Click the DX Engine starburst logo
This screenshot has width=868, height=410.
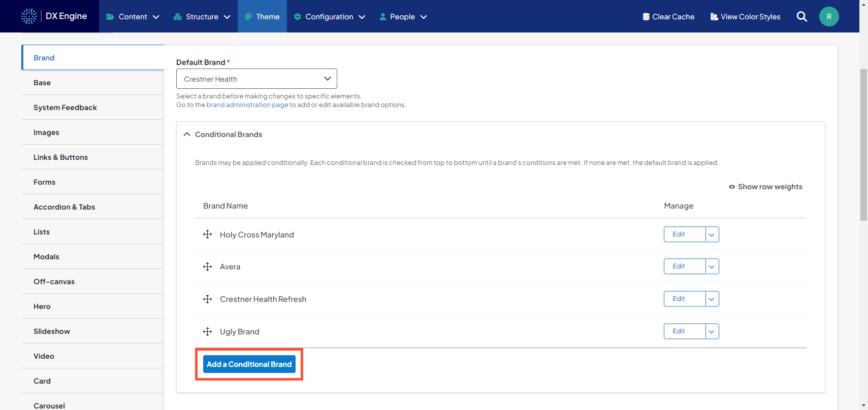(x=29, y=16)
